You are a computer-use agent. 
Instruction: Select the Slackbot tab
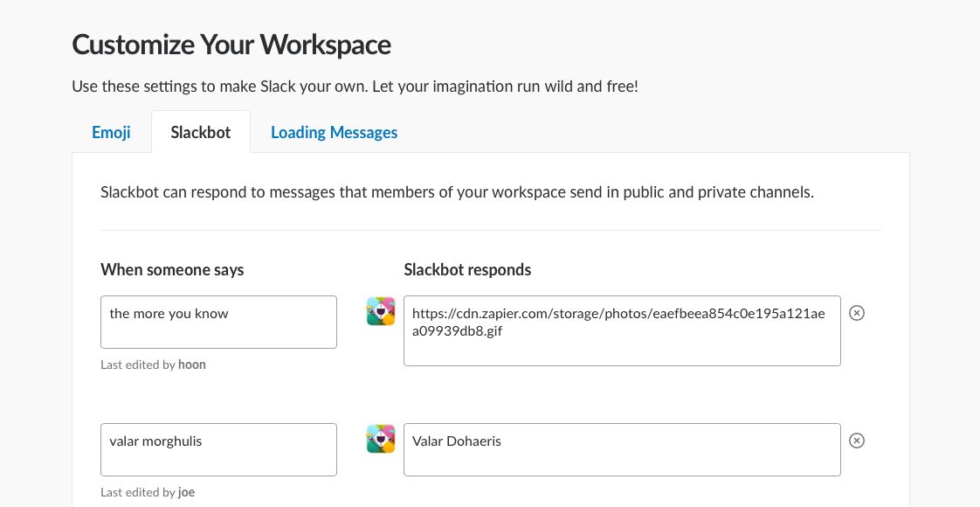point(201,132)
